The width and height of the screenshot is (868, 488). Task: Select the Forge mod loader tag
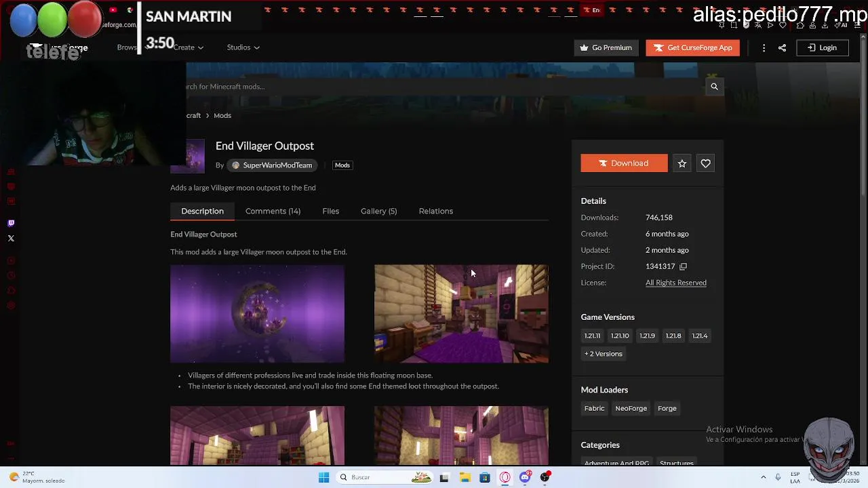point(667,408)
